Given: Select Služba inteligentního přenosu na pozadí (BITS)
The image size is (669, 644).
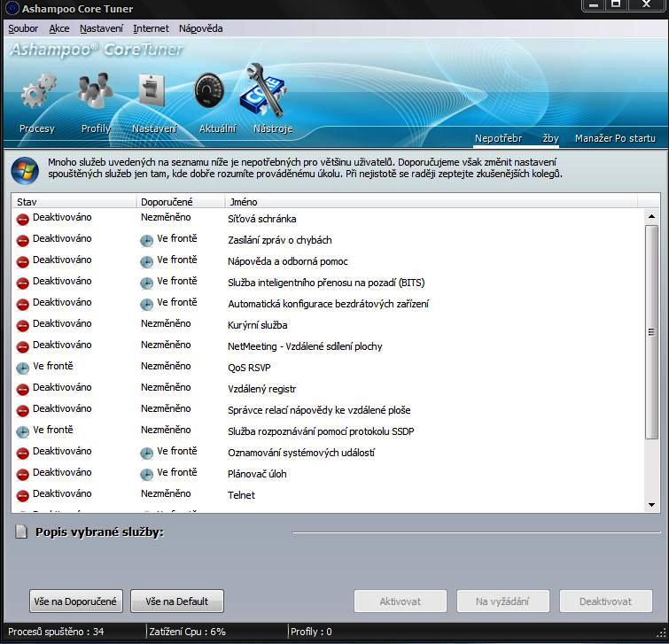Looking at the screenshot, I should pyautogui.click(x=326, y=283).
